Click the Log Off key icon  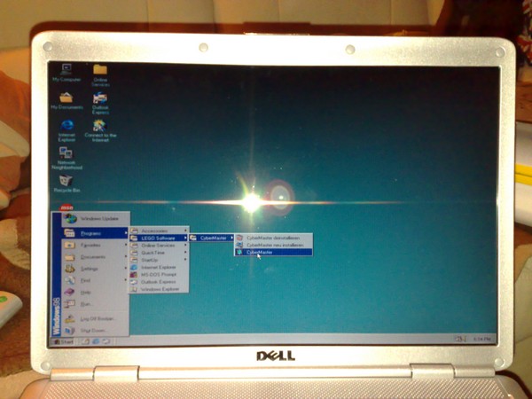(x=70, y=319)
